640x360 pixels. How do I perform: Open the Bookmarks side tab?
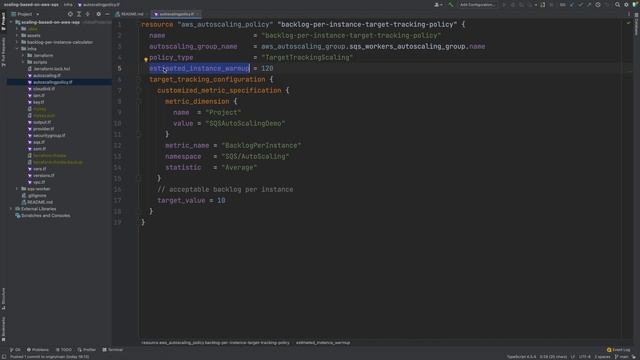click(x=4, y=329)
